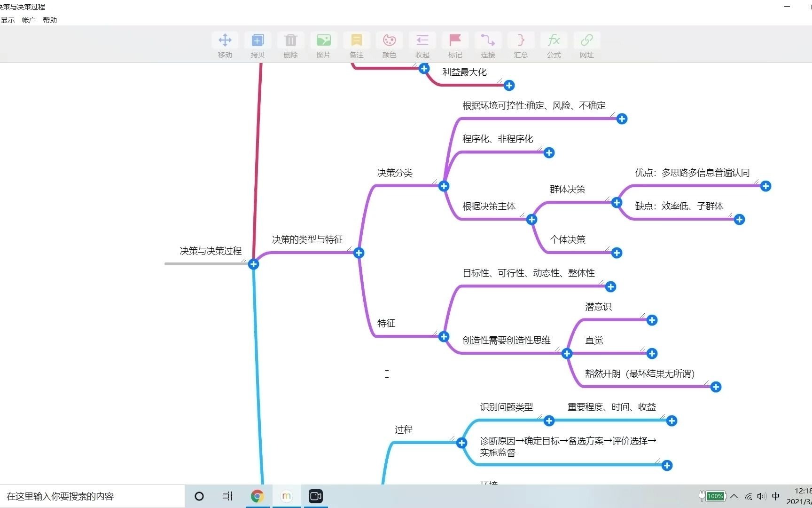Open the 帮助 menu
Screen dimensions: 812x508
(50, 20)
